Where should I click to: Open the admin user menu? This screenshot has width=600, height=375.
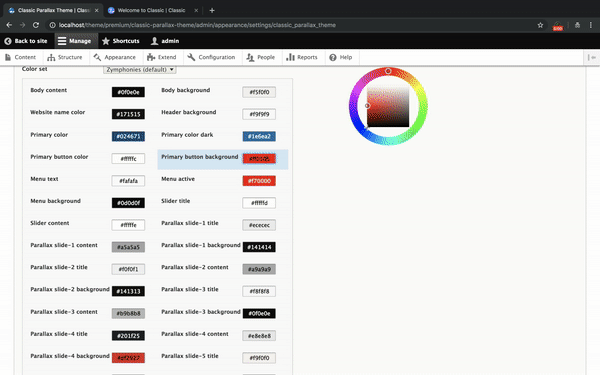pyautogui.click(x=165, y=41)
